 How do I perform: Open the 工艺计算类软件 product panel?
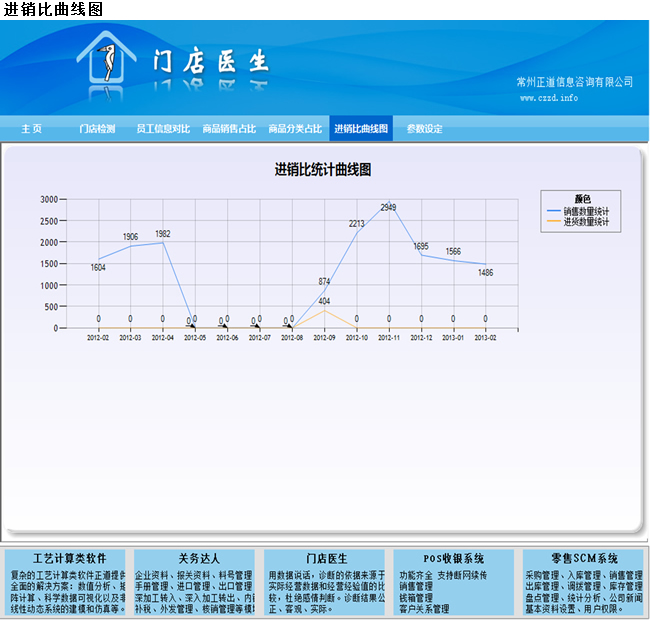(69, 558)
